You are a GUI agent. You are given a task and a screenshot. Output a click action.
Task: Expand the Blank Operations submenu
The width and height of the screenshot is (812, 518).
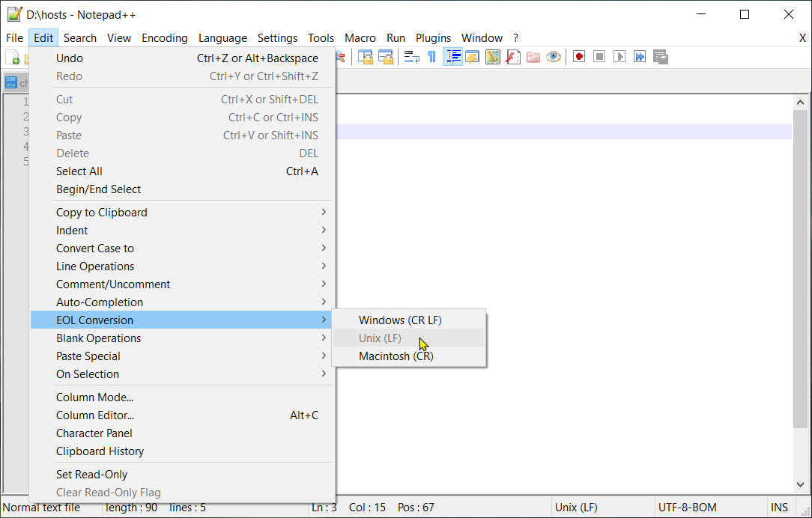pyautogui.click(x=182, y=338)
